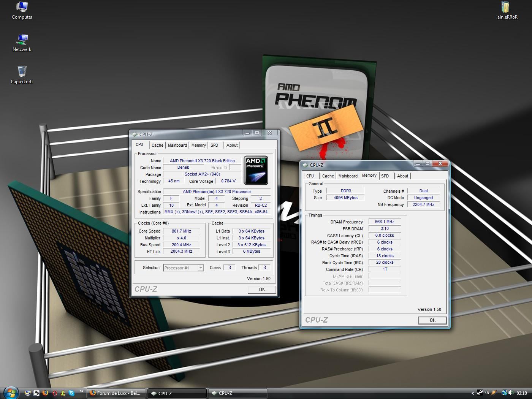This screenshot has height=399, width=532.
Task: Activate the first CPU-Z taskbar button
Action: pyautogui.click(x=177, y=393)
